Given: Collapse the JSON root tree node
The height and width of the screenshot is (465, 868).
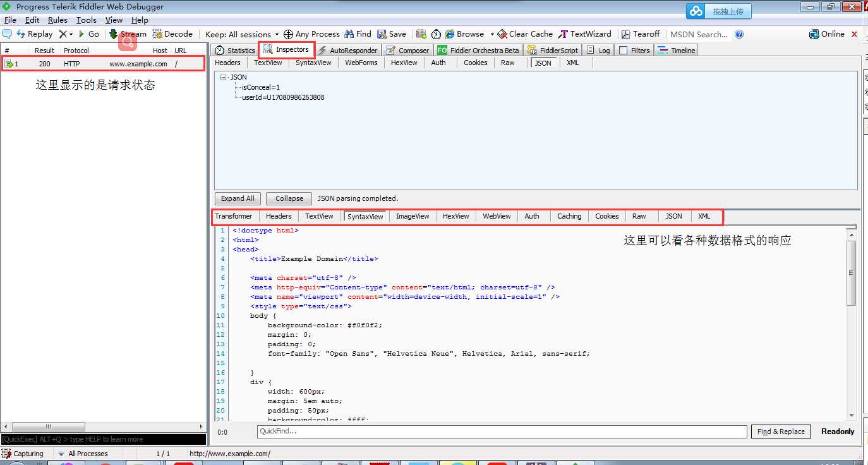Looking at the screenshot, I should (224, 77).
